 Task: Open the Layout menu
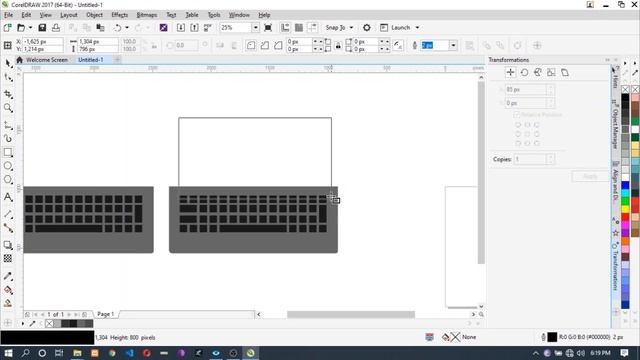tap(69, 15)
